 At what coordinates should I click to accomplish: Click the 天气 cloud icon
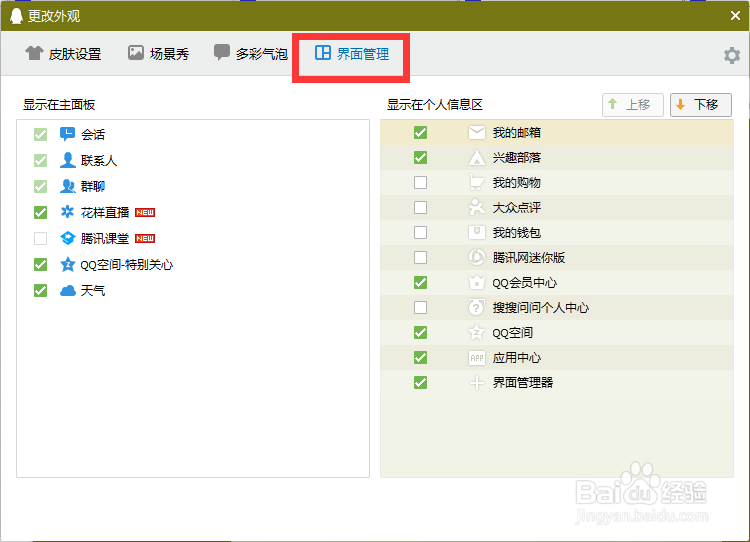click(x=67, y=290)
